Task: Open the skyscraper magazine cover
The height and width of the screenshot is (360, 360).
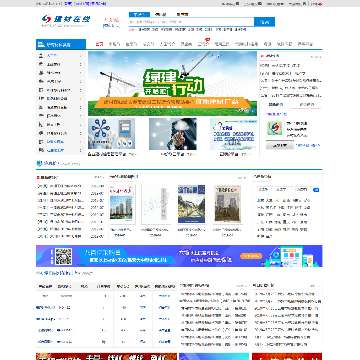Action: click(x=122, y=204)
